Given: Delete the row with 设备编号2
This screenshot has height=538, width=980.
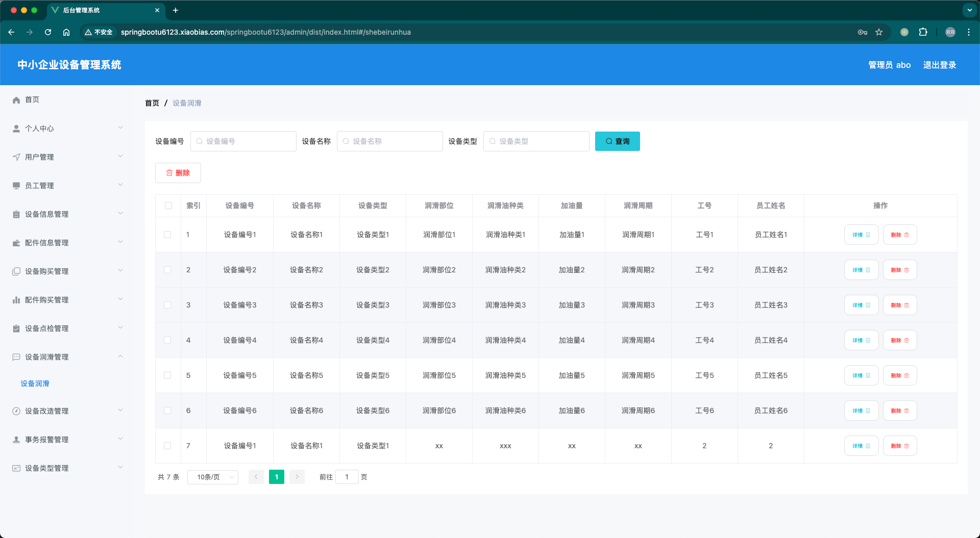Looking at the screenshot, I should pyautogui.click(x=900, y=270).
